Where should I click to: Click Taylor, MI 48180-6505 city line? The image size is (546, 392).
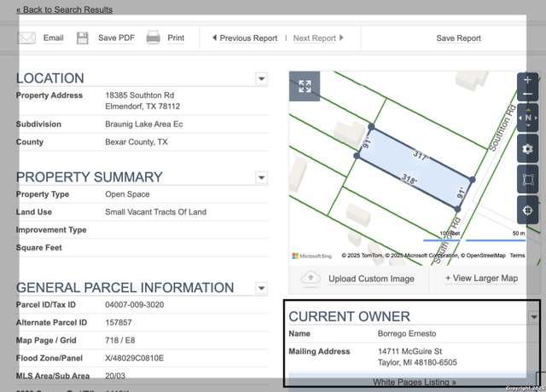click(417, 362)
